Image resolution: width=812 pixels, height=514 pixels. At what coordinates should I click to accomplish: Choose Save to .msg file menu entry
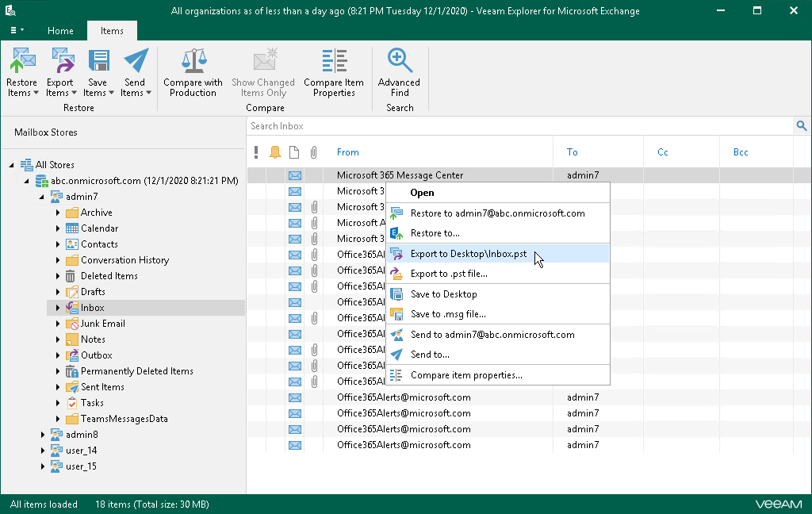click(448, 314)
